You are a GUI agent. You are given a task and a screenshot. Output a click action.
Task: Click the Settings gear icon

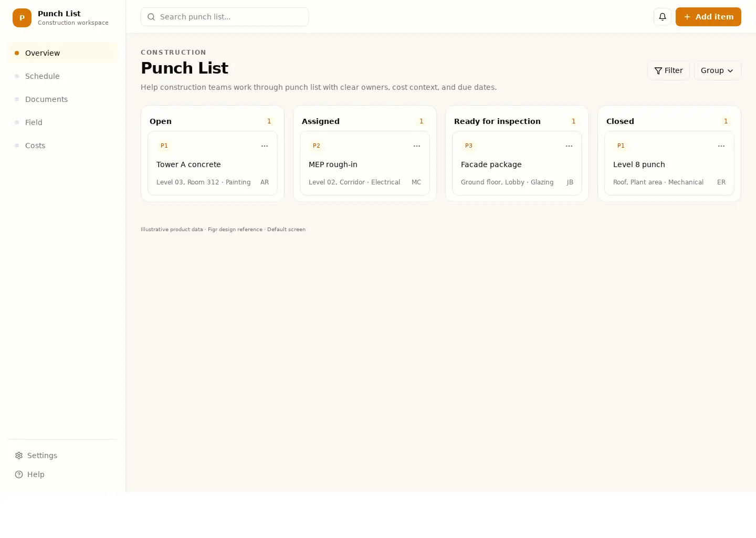click(x=19, y=456)
